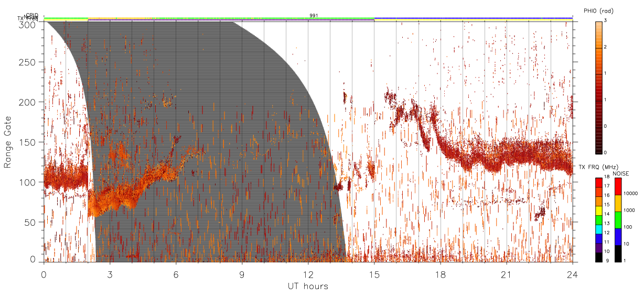Screen dimensions: 644x297
Task: Click the orange TX FRQ swatch between 15 and 16
Action: click(598, 202)
